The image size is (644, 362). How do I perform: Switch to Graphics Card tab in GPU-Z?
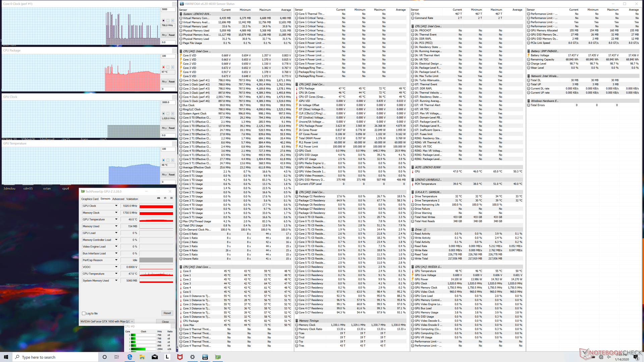[90, 199]
